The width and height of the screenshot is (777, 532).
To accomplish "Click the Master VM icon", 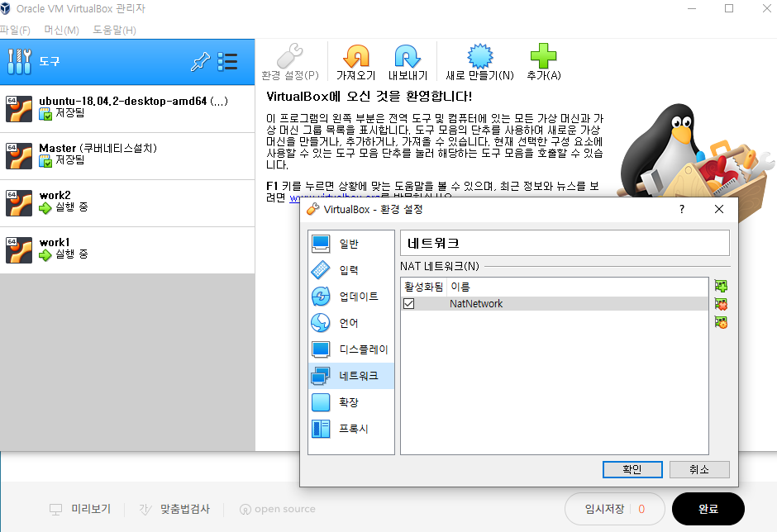I will tap(19, 156).
